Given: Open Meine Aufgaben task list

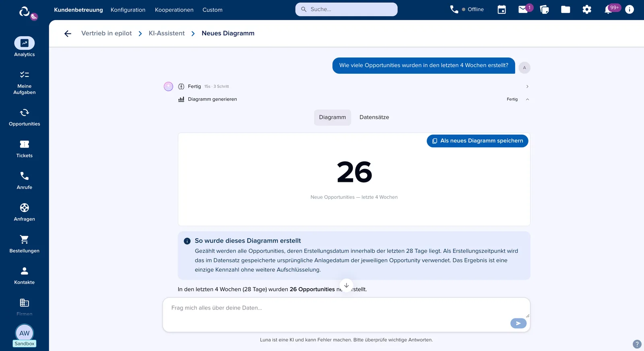Looking at the screenshot, I should point(25,83).
